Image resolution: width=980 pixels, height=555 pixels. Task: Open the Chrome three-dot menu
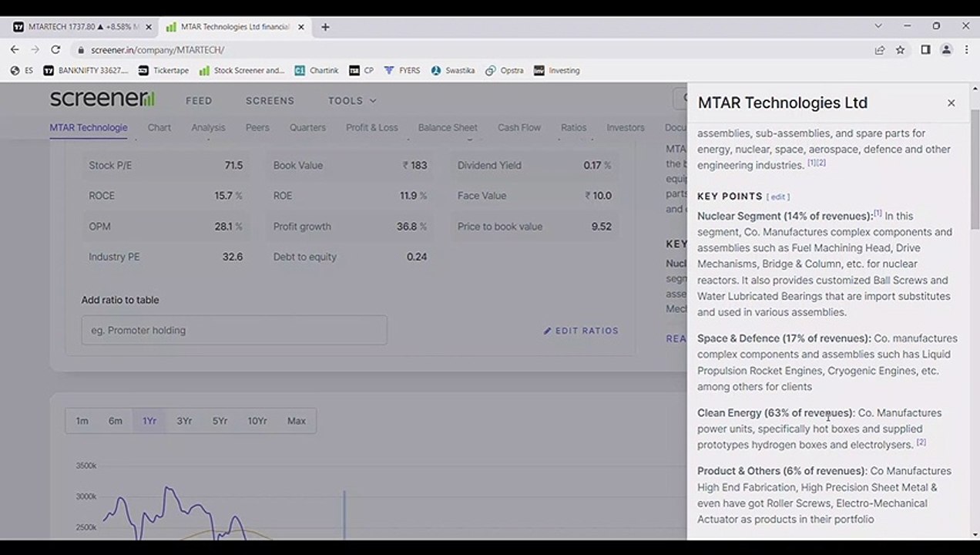click(966, 49)
